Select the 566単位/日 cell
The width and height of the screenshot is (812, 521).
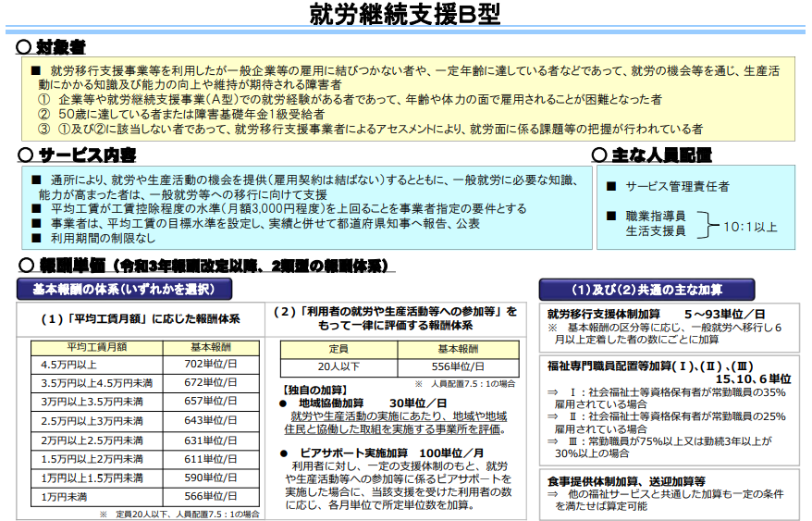[211, 497]
